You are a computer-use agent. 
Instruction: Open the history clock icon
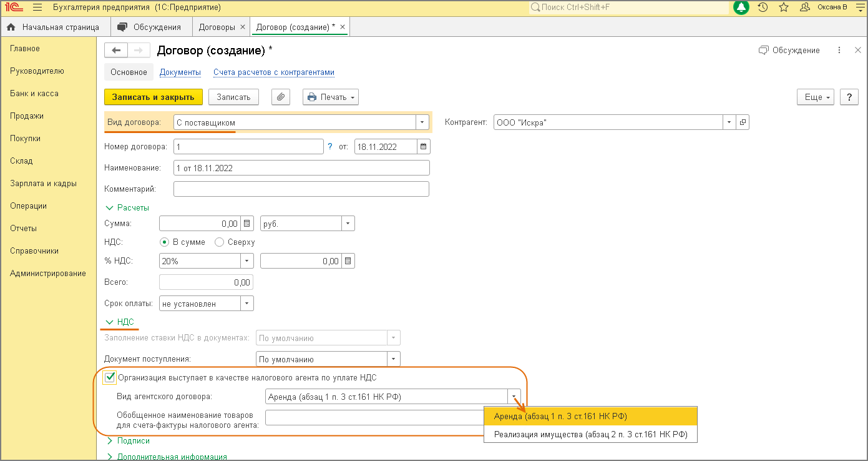[763, 7]
